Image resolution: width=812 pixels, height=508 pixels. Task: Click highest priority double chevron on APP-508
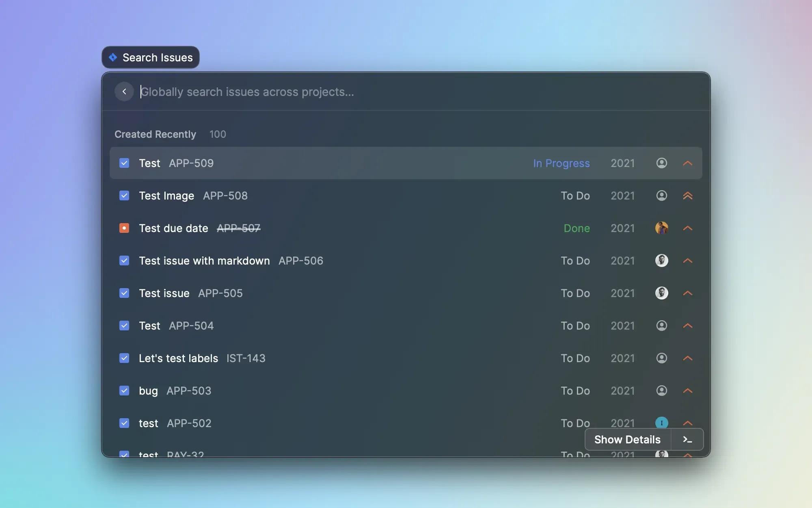pos(687,195)
